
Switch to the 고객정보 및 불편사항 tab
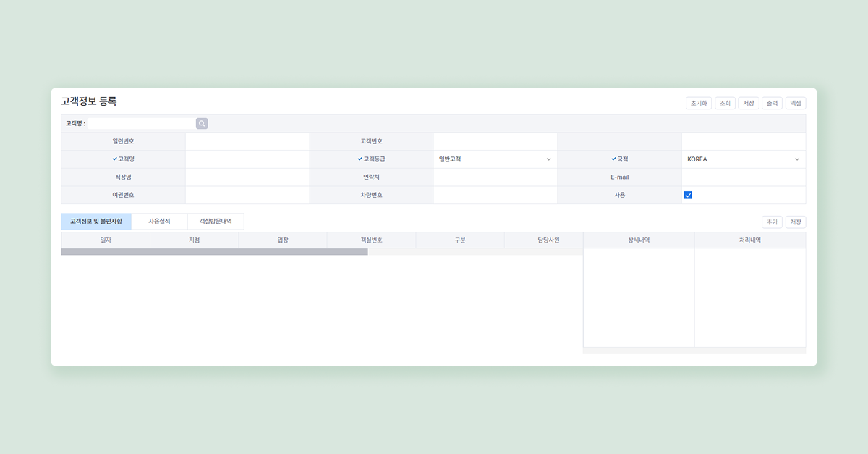pos(96,222)
